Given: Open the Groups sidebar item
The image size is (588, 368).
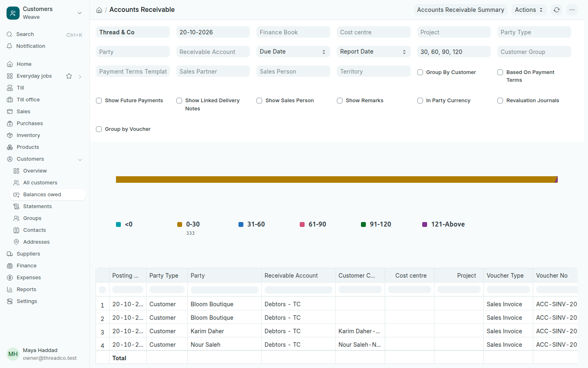Looking at the screenshot, I should click(x=48, y=218).
